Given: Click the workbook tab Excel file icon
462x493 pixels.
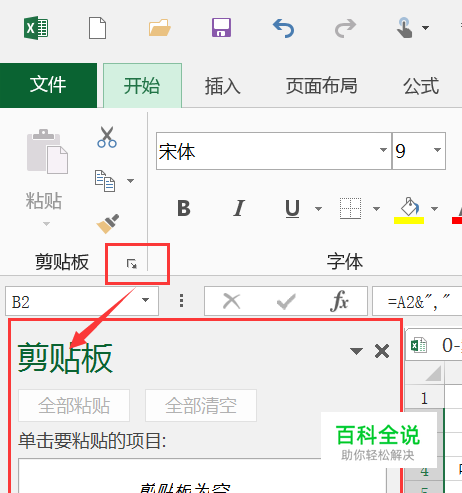Looking at the screenshot, I should (419, 345).
